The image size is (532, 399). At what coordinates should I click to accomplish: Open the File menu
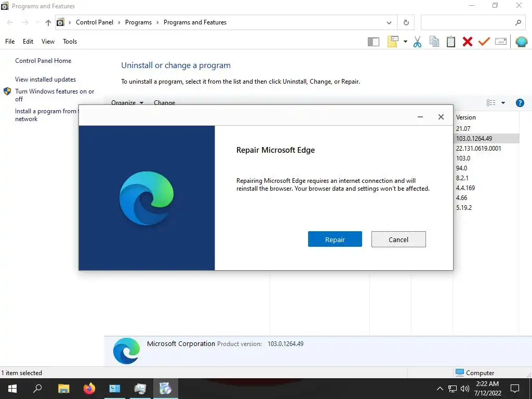[x=10, y=42]
